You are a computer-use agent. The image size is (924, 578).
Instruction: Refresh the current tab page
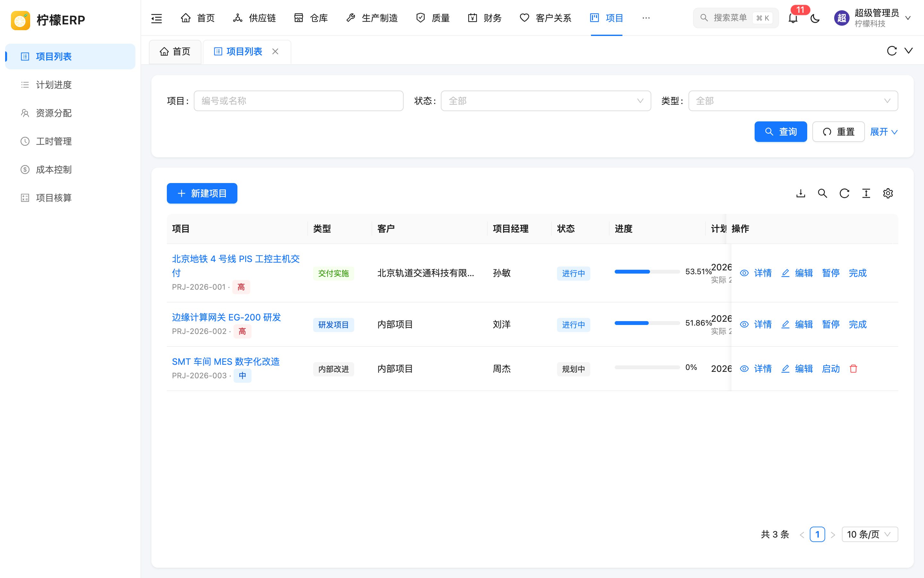(892, 51)
